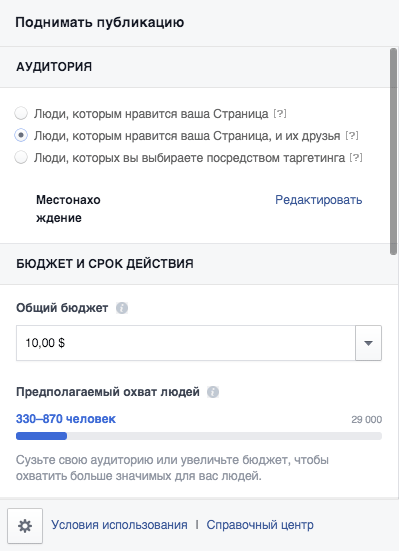Image resolution: width=399 pixels, height=551 pixels.
Task: Click the settings gear icon in footer
Action: pos(25,526)
